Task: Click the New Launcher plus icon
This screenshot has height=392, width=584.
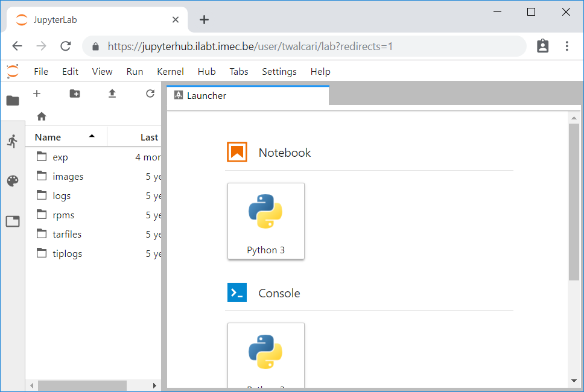Action: click(36, 93)
